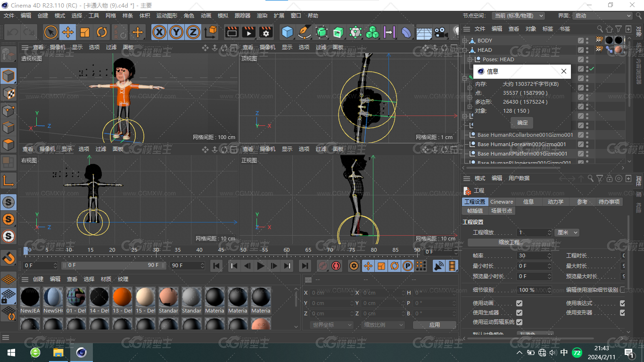Image resolution: width=644 pixels, height=362 pixels.
Task: Toggle 使用表达式 checkbox
Action: [622, 303]
